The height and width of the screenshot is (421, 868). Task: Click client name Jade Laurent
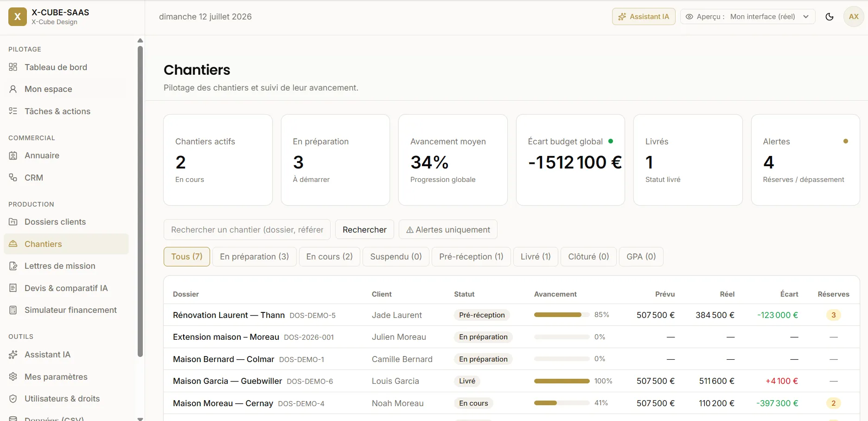[x=396, y=315]
